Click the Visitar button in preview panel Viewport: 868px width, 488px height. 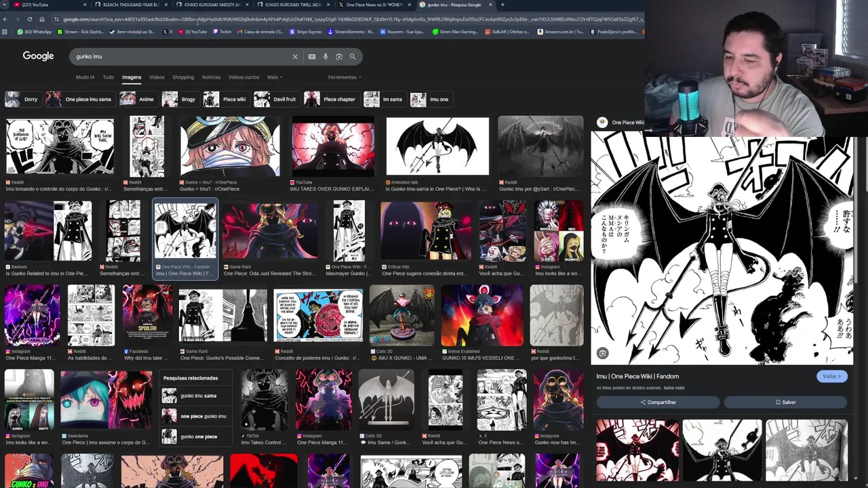[832, 376]
